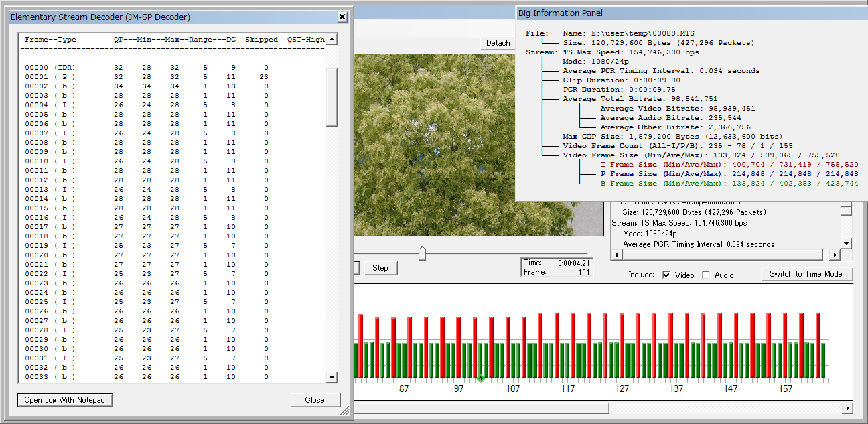Click the Step button
Screen dimensions: 868x424
[380, 268]
